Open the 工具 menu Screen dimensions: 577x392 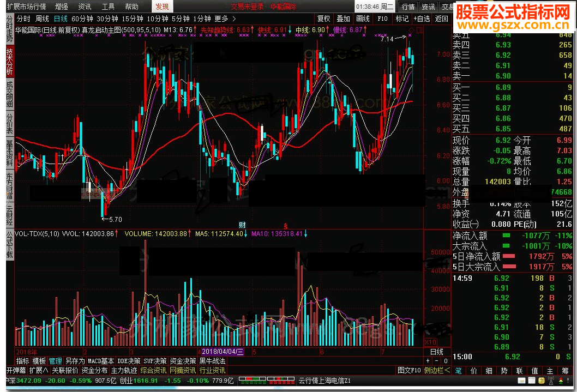pos(108,7)
